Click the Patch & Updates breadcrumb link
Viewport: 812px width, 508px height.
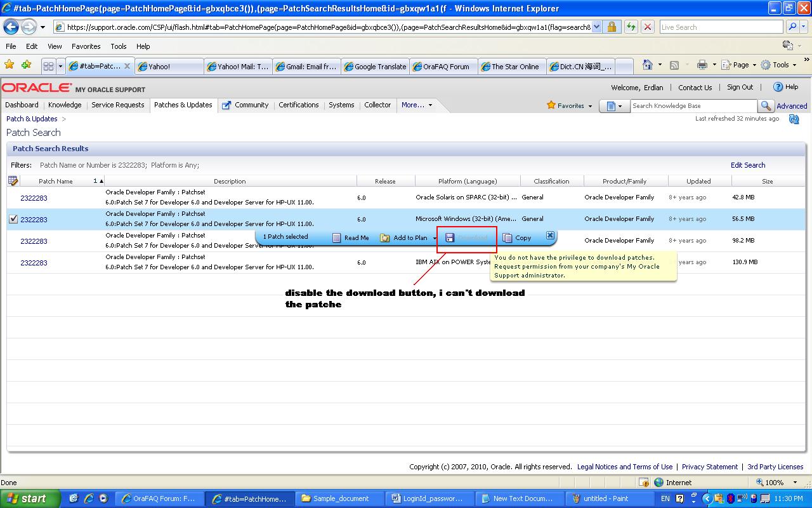(32, 119)
